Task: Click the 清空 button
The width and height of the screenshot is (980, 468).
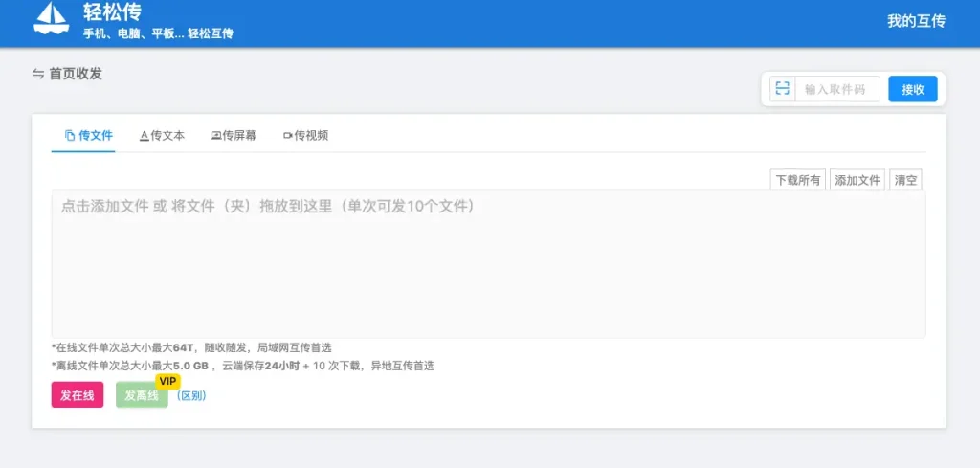Action: pyautogui.click(x=905, y=181)
